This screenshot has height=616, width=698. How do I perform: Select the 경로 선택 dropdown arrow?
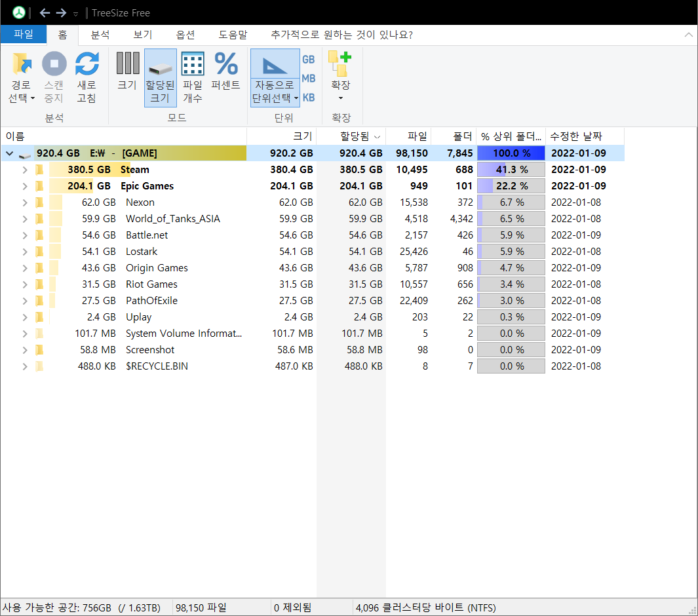click(33, 98)
